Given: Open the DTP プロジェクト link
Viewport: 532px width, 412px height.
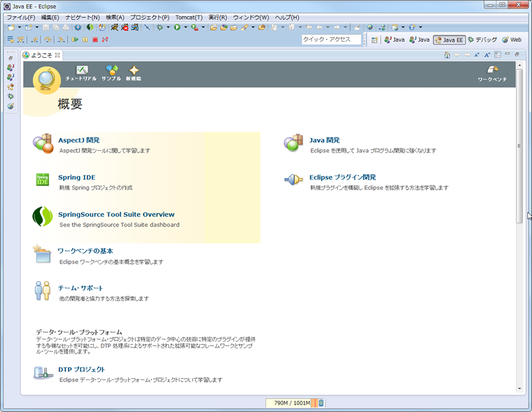Looking at the screenshot, I should click(81, 369).
